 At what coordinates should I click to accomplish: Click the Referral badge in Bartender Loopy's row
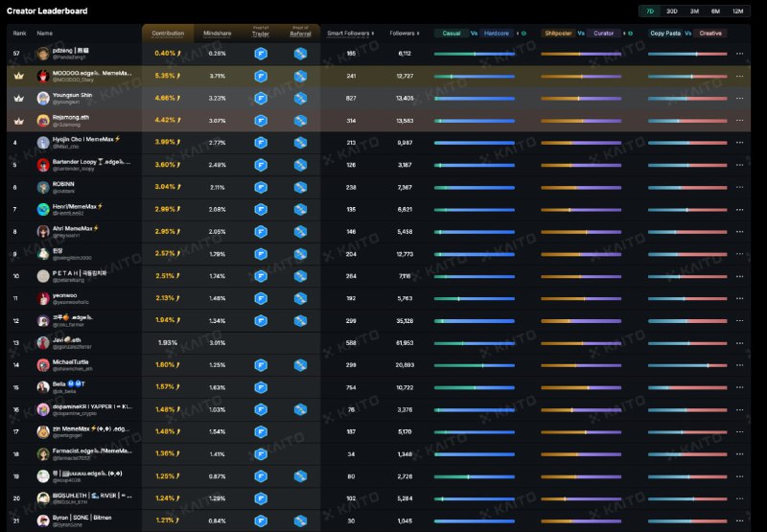(300, 165)
